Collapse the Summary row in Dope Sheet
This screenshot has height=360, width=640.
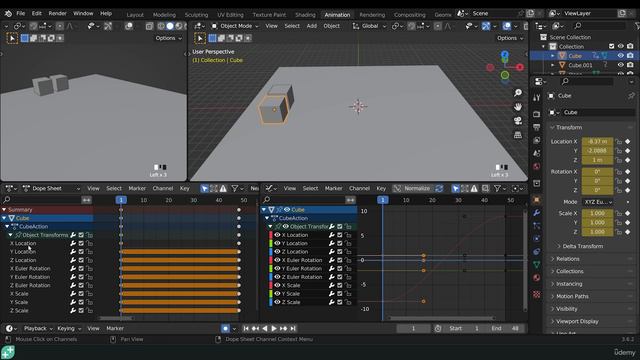tap(4, 209)
